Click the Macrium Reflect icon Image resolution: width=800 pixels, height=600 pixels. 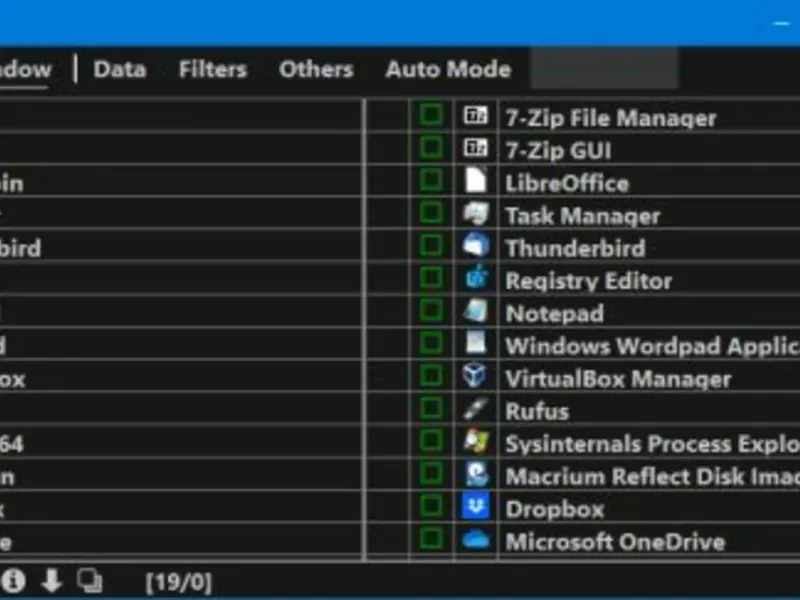point(476,474)
